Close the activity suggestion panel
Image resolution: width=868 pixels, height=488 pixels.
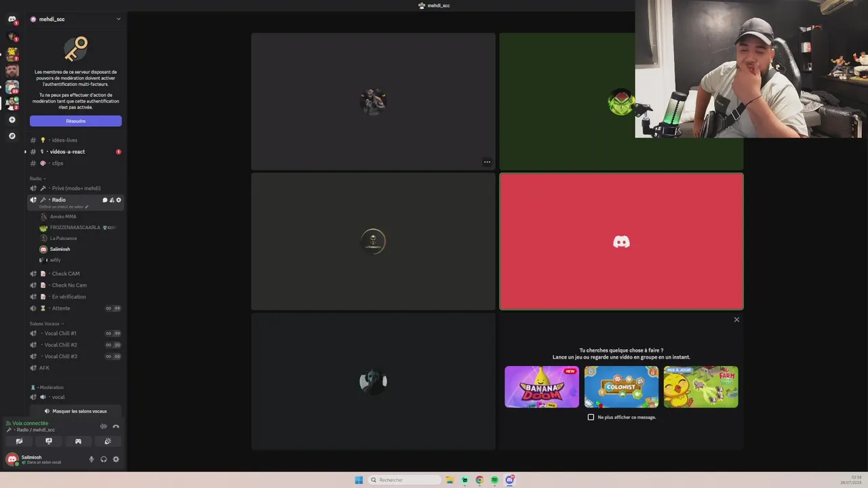(x=736, y=320)
